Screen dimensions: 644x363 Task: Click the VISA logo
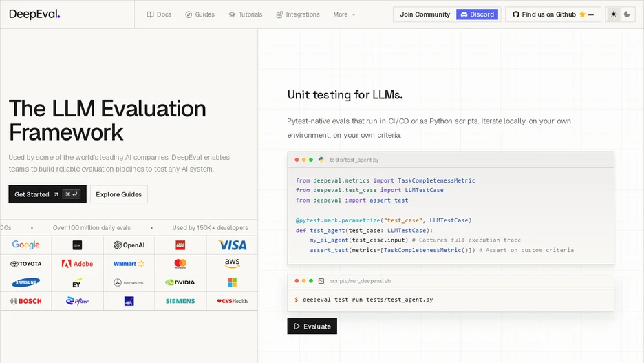click(232, 245)
